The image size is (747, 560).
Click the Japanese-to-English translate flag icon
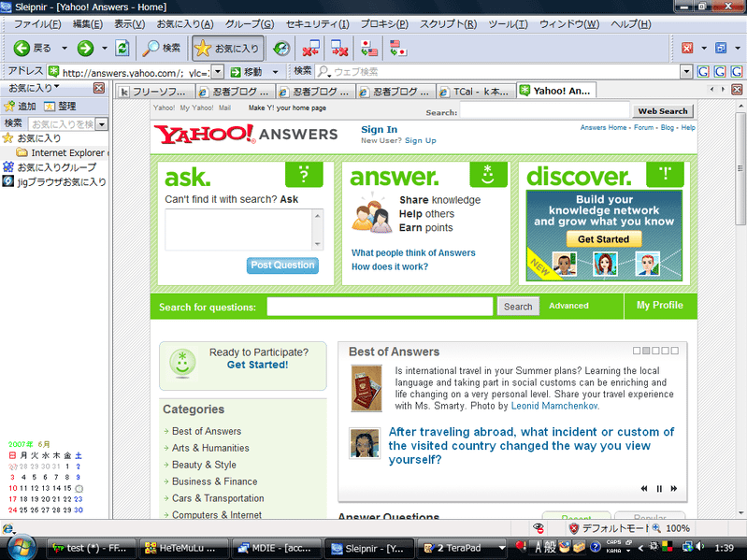(x=368, y=48)
